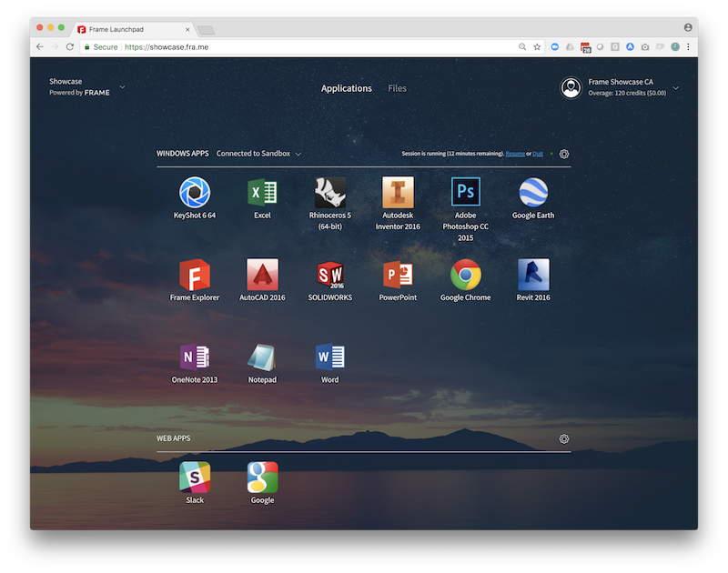Click the Resume session link

(x=515, y=154)
